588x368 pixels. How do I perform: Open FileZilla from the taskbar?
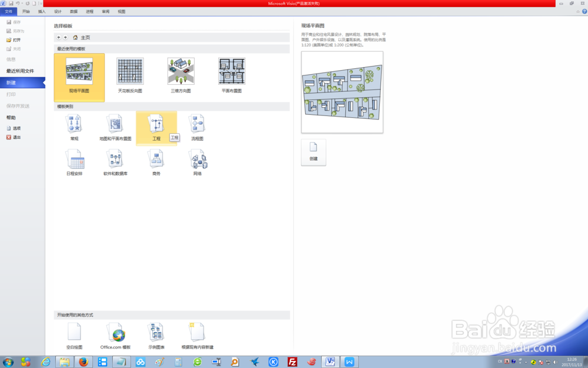point(292,362)
